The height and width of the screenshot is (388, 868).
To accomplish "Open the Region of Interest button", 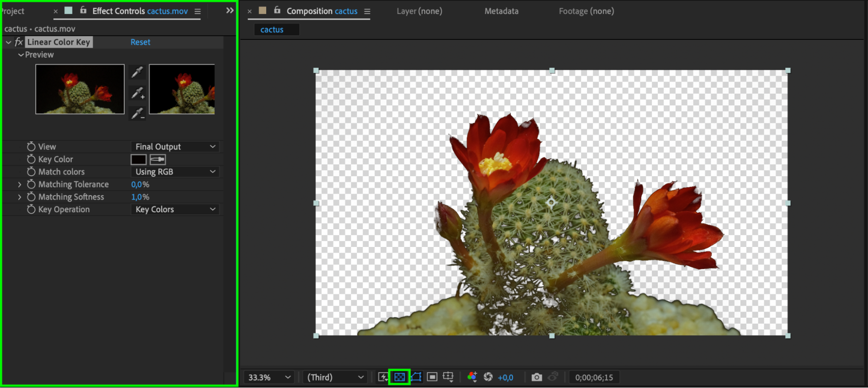I will 432,377.
